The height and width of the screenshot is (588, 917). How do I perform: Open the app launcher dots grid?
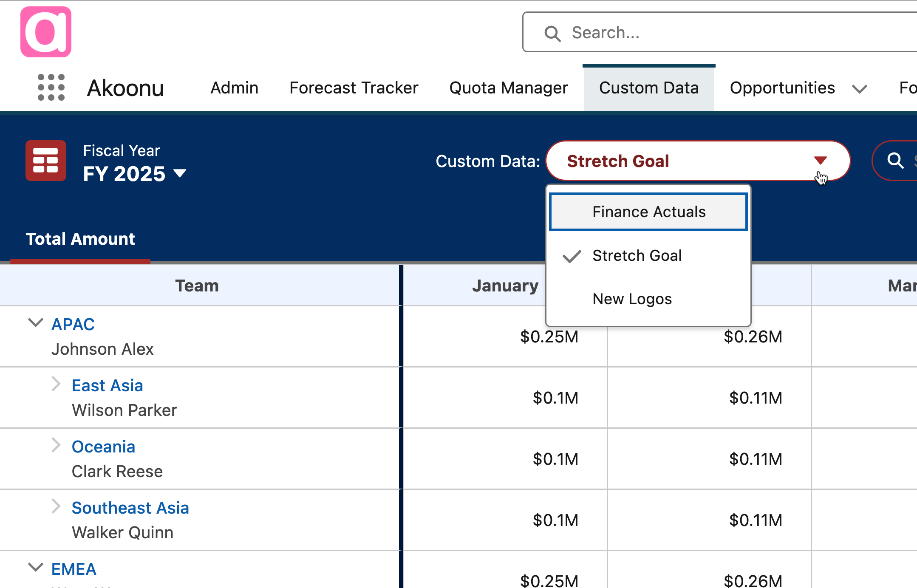point(51,88)
